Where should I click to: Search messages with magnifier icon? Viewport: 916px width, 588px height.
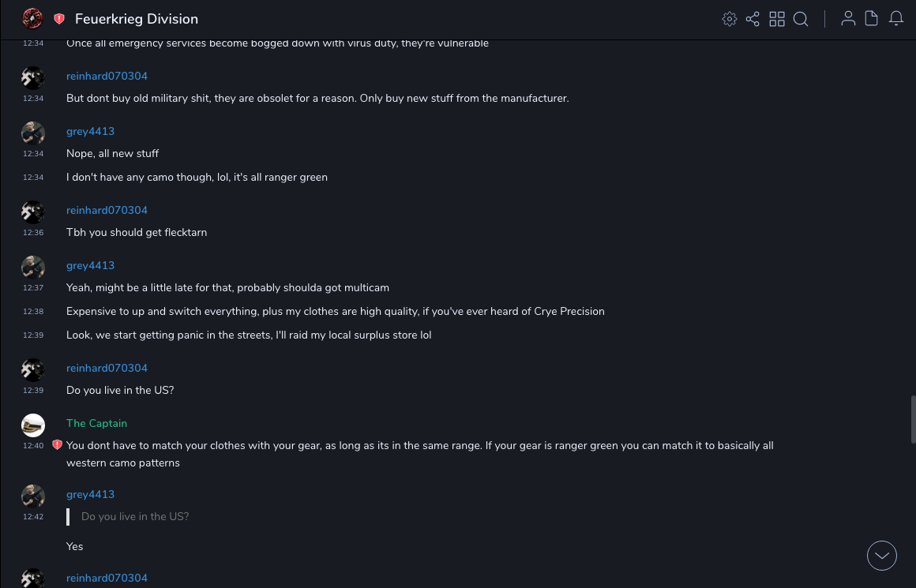tap(801, 19)
